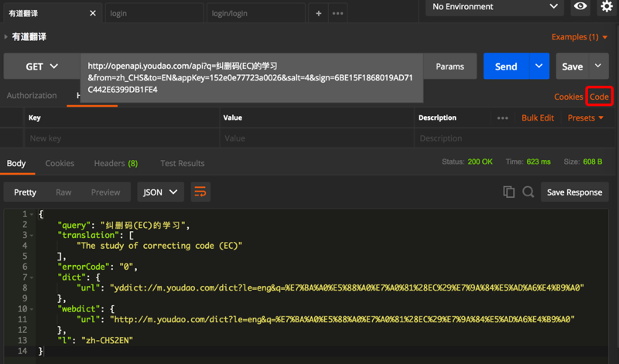
Task: Copy response body to clipboard
Action: point(508,192)
